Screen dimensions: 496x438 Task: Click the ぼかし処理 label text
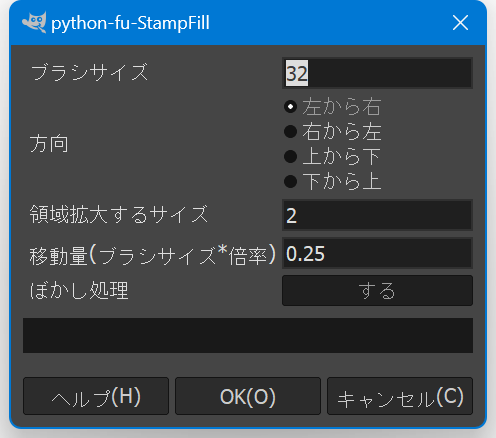click(x=79, y=290)
